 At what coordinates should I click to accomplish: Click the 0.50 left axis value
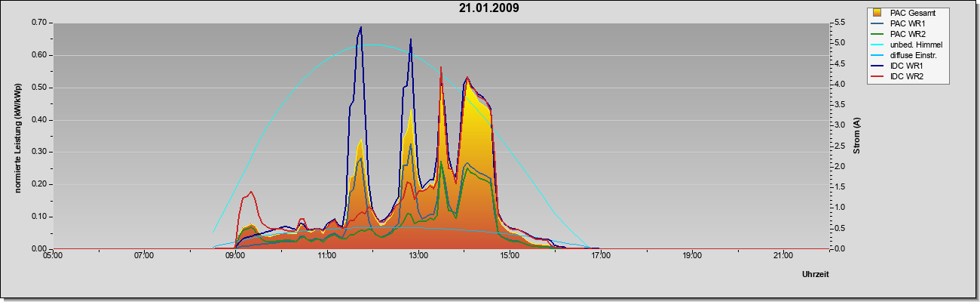coord(39,88)
